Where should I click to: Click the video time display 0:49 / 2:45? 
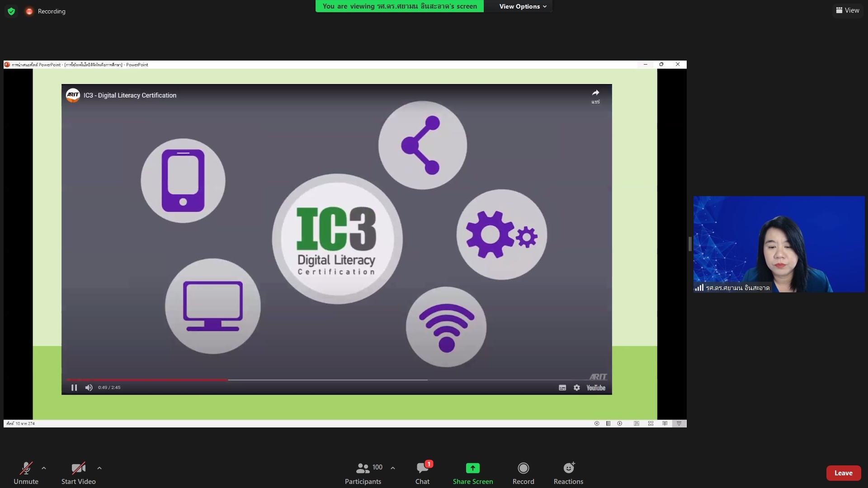pos(109,388)
